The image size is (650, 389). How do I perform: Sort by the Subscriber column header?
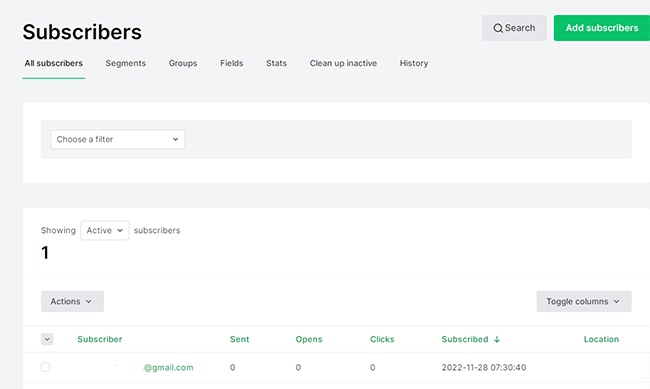click(99, 339)
